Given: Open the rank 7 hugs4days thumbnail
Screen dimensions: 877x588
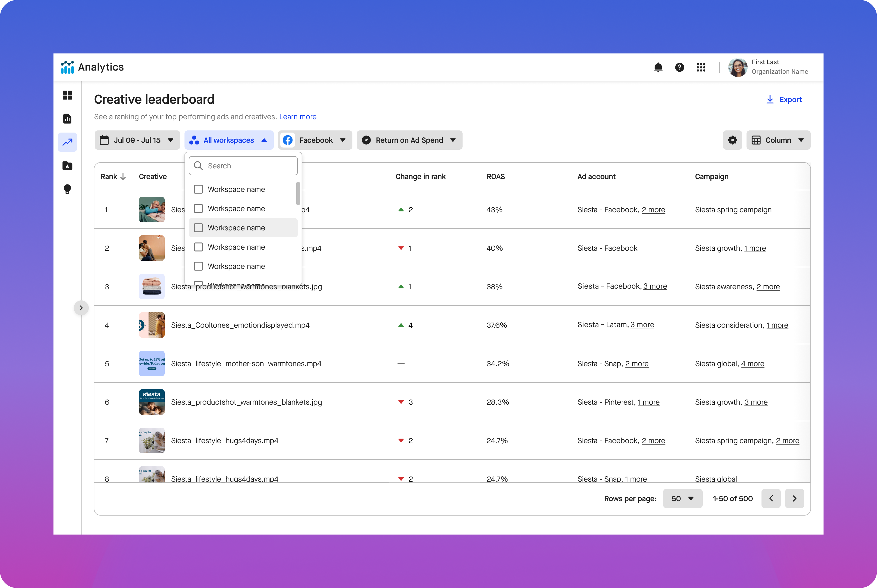Looking at the screenshot, I should [x=152, y=440].
